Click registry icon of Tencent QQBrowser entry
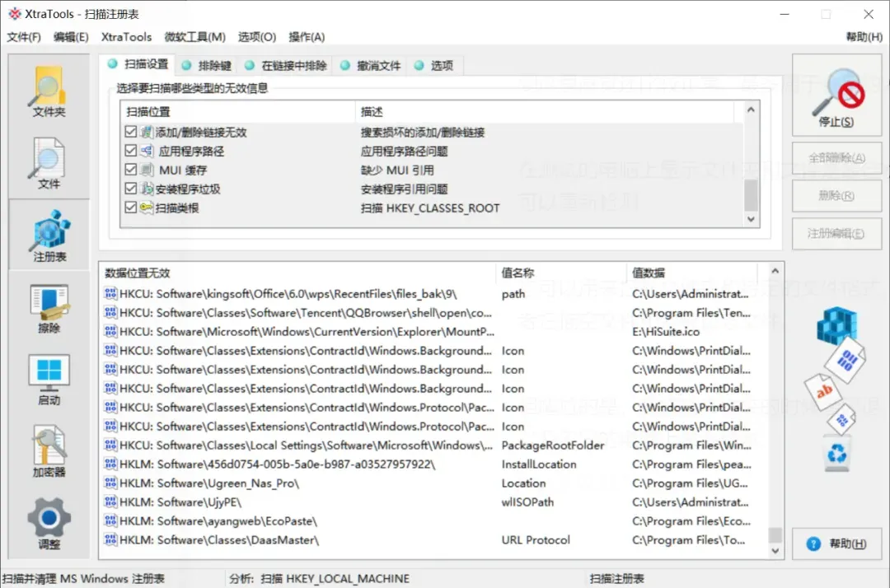The height and width of the screenshot is (588, 890). 110,312
